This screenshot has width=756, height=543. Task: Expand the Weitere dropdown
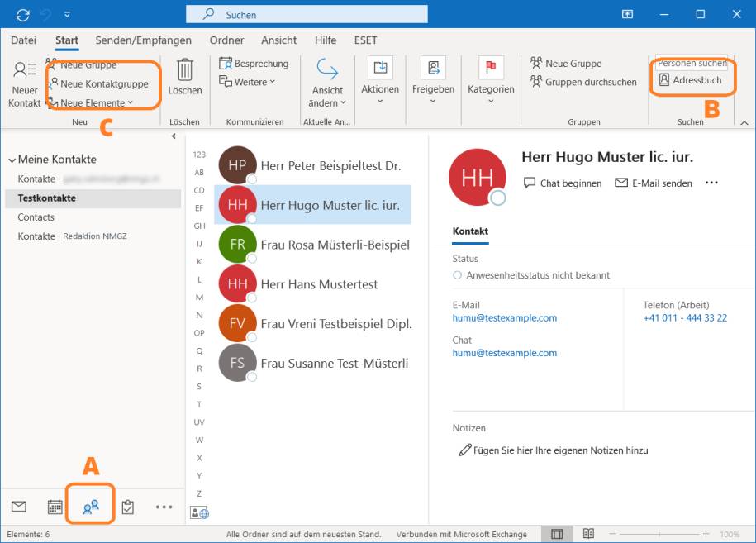[247, 82]
